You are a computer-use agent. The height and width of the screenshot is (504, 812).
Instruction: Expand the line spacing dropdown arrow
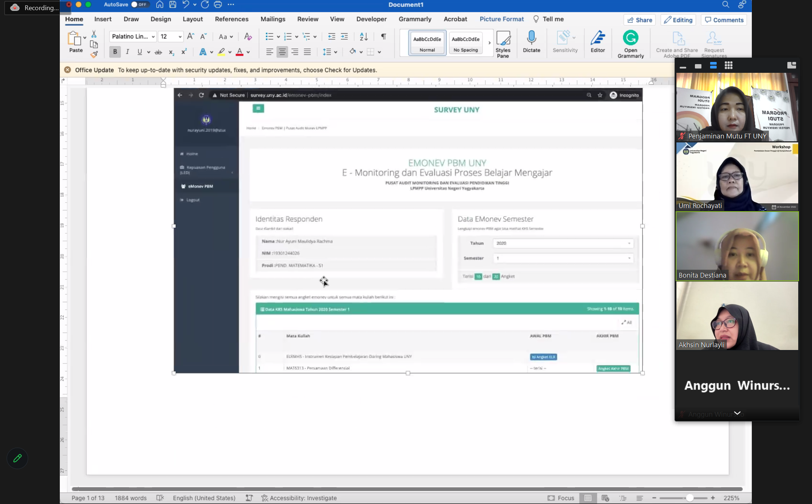click(336, 52)
